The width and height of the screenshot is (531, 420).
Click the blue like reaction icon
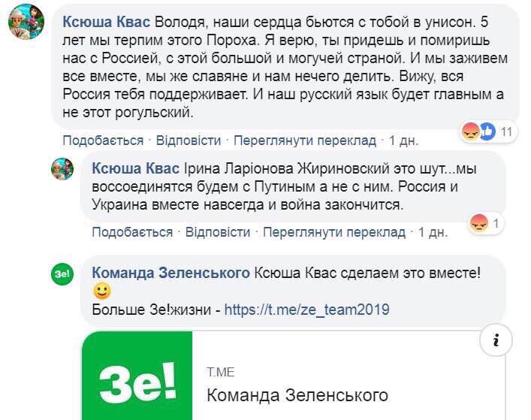pos(487,131)
